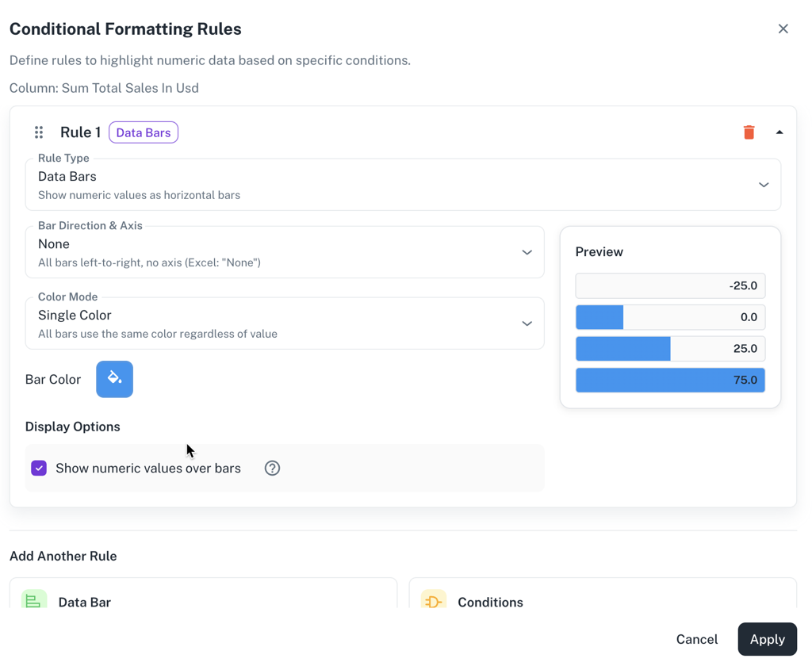Click the -25.0 preview row

tap(670, 285)
